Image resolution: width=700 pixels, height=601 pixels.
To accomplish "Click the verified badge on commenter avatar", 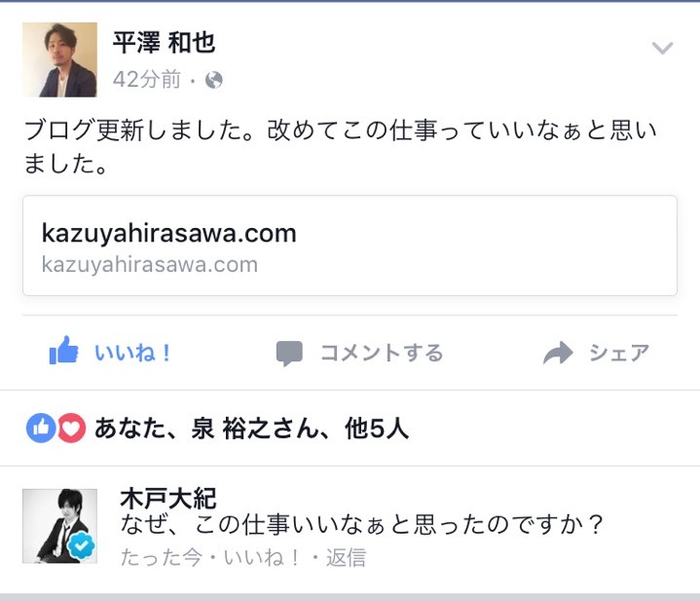I will point(82,546).
